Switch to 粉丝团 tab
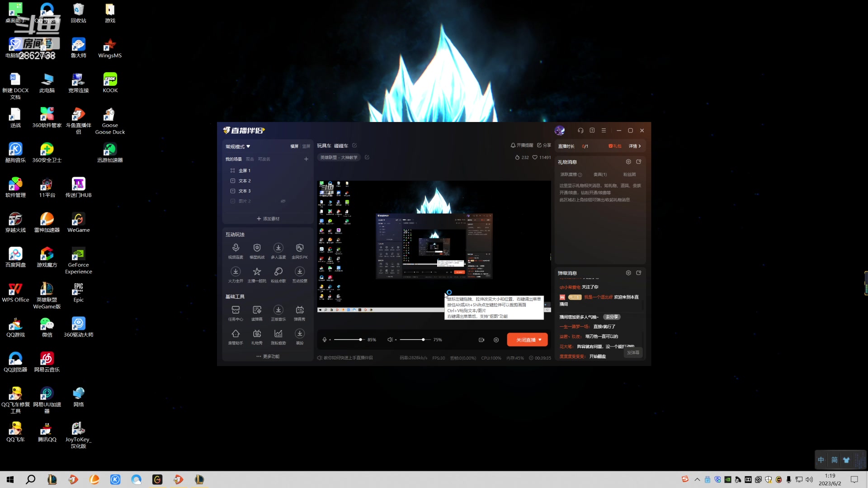868x488 pixels. click(x=629, y=174)
